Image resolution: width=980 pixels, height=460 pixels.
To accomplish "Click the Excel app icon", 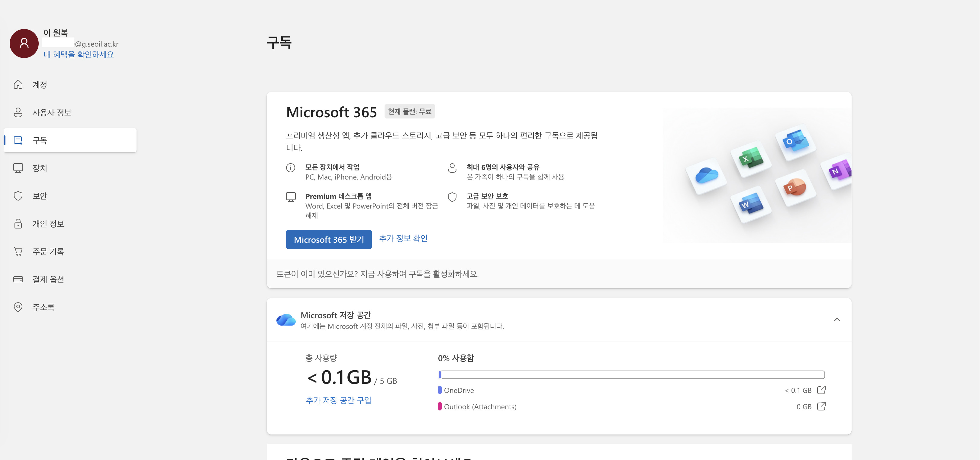I will [x=751, y=159].
